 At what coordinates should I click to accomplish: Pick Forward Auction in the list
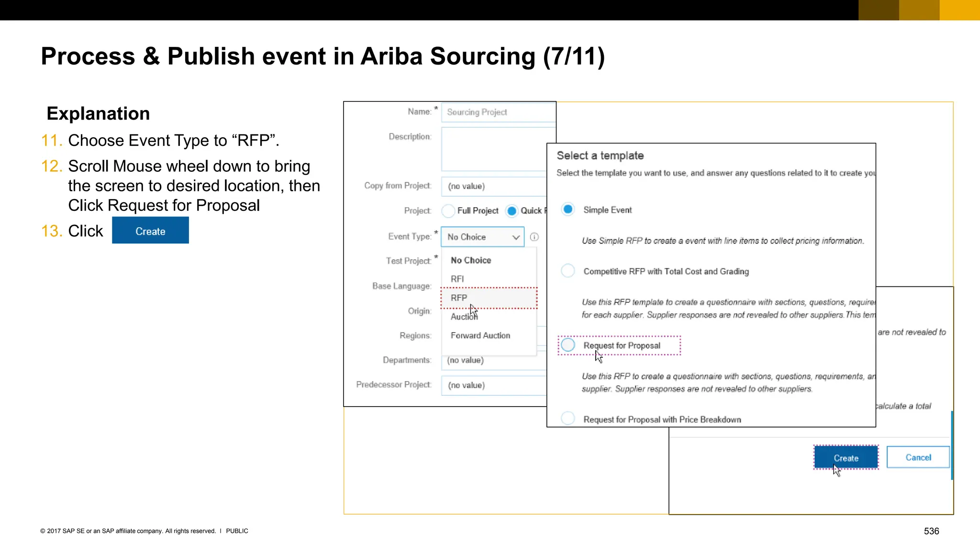[480, 336]
